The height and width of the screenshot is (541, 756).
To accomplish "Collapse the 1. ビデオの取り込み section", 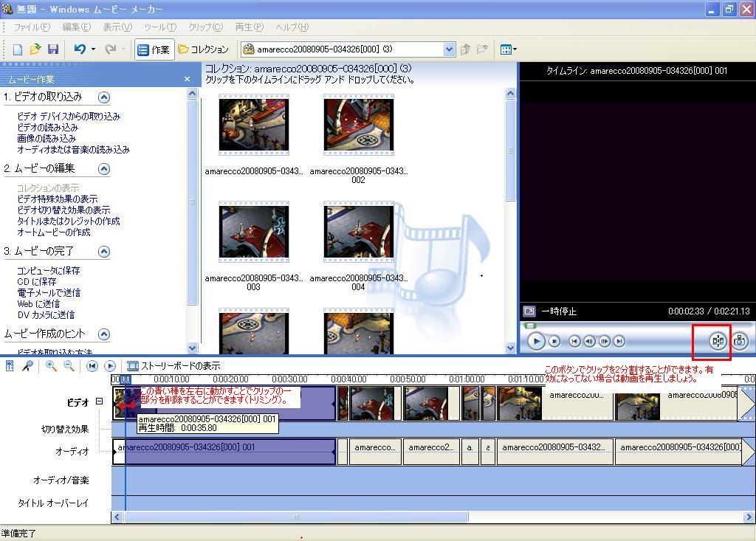I will click(x=103, y=97).
